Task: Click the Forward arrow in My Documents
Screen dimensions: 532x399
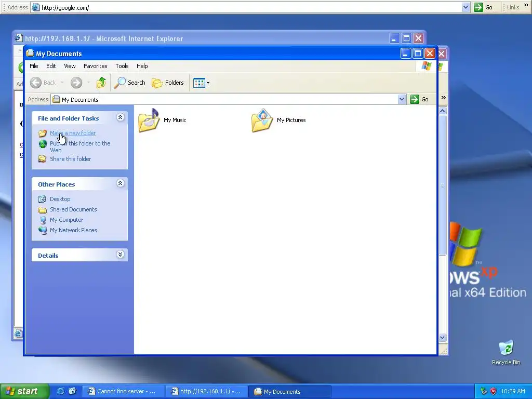Action: point(76,83)
